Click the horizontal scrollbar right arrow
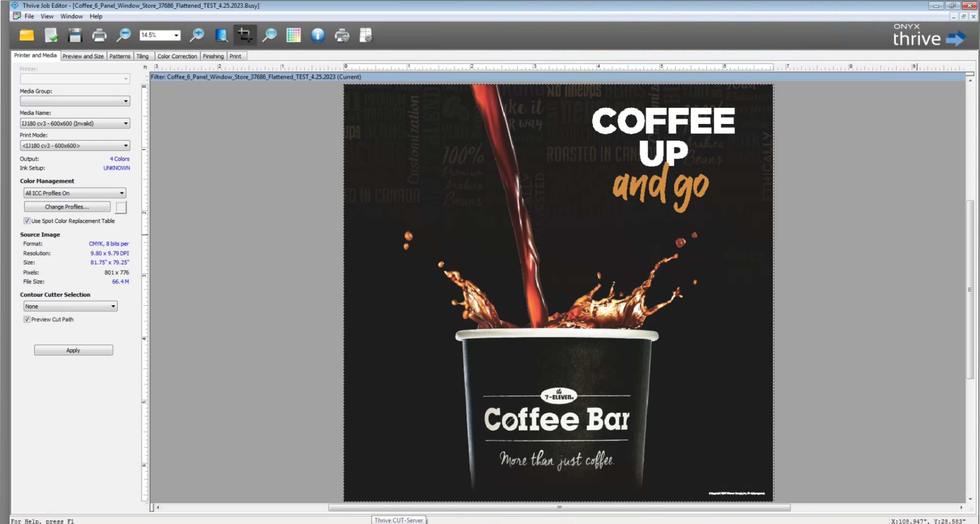This screenshot has width=980, height=524. pyautogui.click(x=961, y=508)
